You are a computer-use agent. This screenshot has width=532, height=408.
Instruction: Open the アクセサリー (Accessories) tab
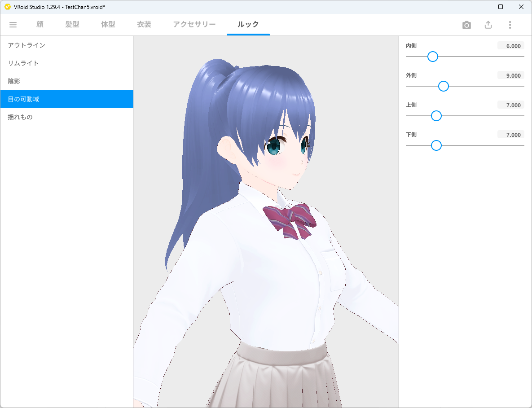click(x=194, y=25)
